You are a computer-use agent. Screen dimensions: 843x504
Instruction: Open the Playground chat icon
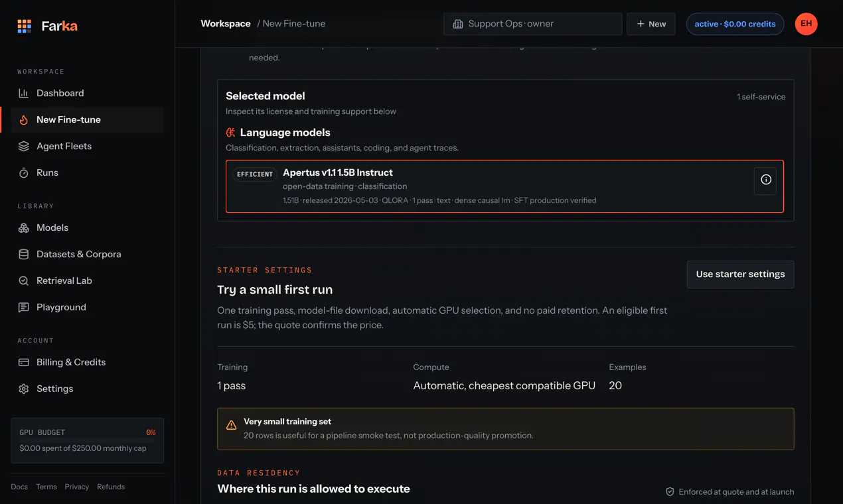click(24, 308)
